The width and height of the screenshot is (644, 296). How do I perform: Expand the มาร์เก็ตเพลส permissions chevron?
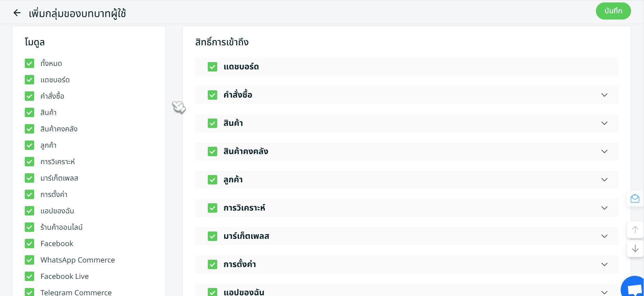[x=604, y=236]
